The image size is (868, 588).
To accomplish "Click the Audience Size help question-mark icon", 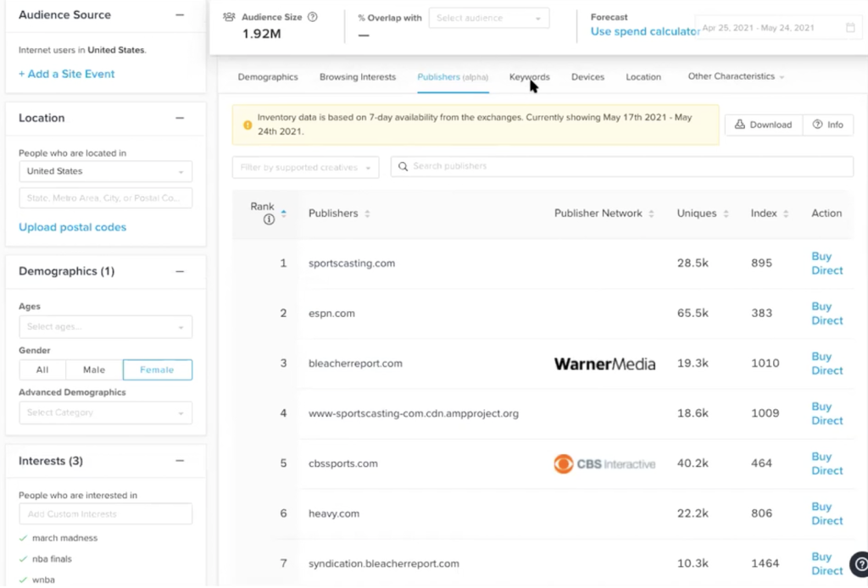I will pyautogui.click(x=313, y=17).
